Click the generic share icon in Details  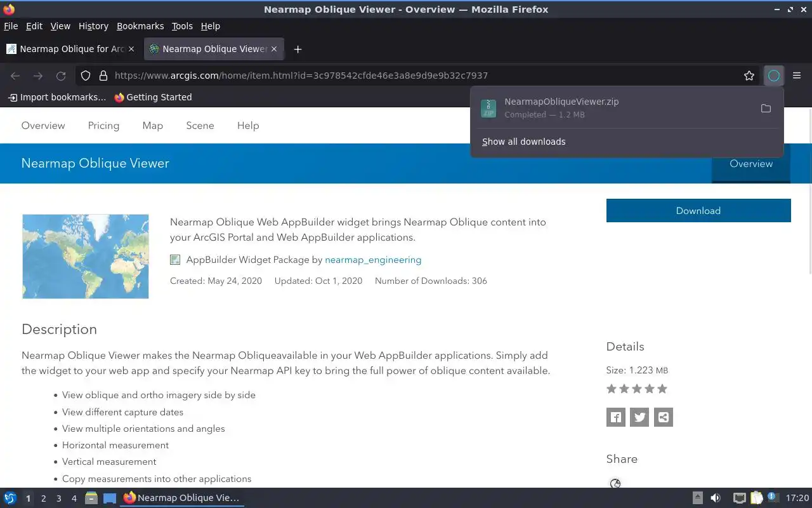tap(664, 417)
